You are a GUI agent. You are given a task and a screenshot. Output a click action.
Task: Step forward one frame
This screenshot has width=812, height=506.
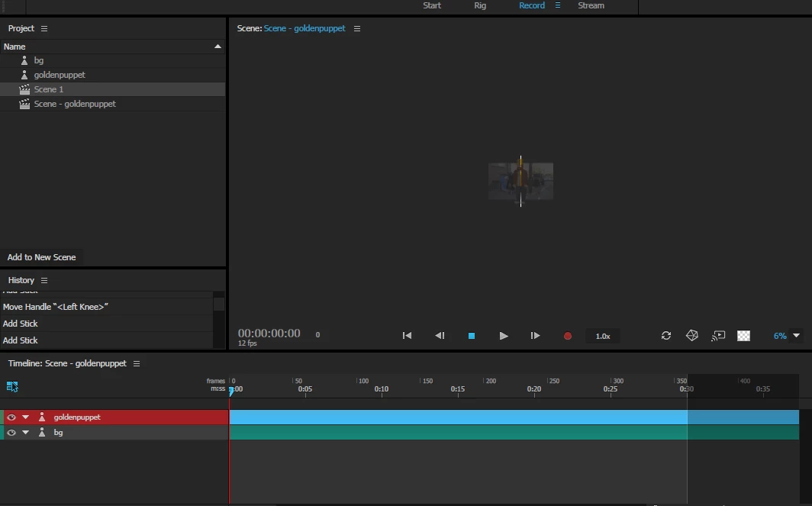click(x=535, y=336)
